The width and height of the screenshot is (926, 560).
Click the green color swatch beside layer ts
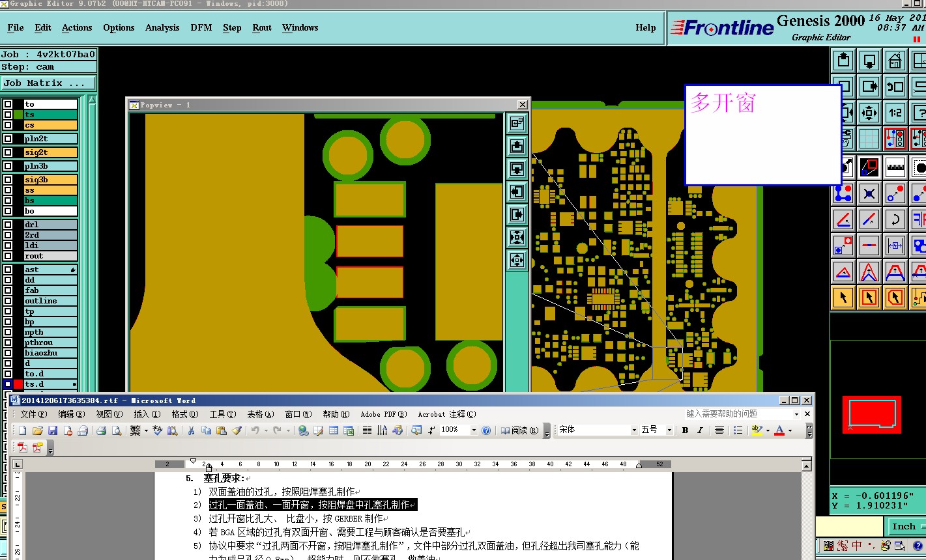click(x=18, y=115)
